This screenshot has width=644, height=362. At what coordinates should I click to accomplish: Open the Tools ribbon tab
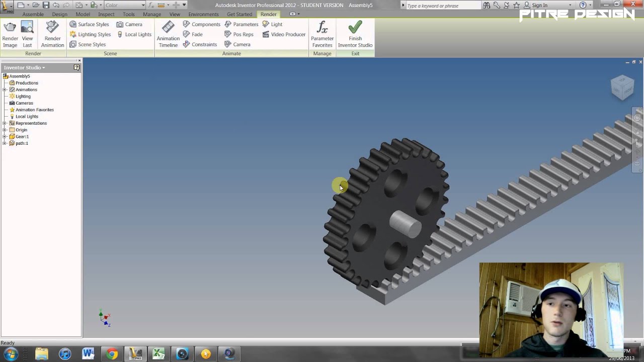[x=129, y=14]
